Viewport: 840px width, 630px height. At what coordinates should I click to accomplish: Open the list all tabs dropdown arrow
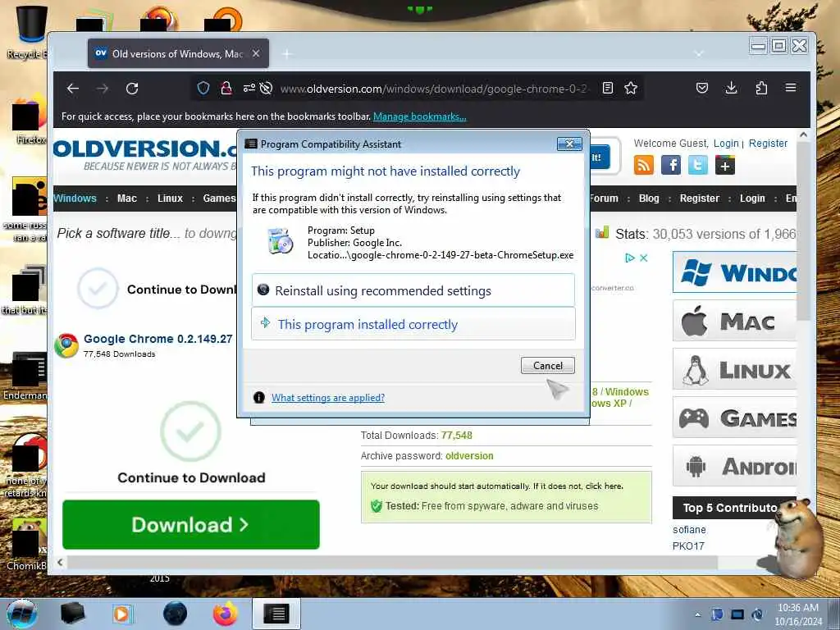(x=698, y=53)
